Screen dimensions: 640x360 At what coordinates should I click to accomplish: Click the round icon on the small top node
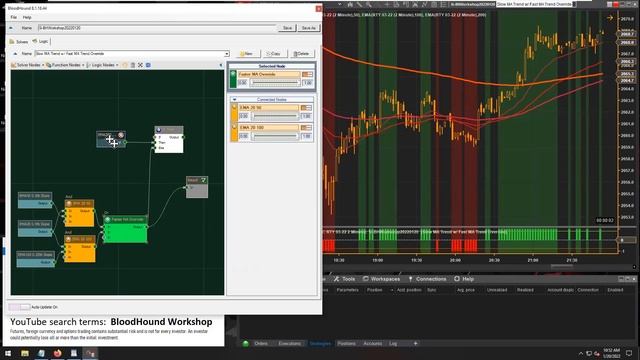click(x=121, y=135)
